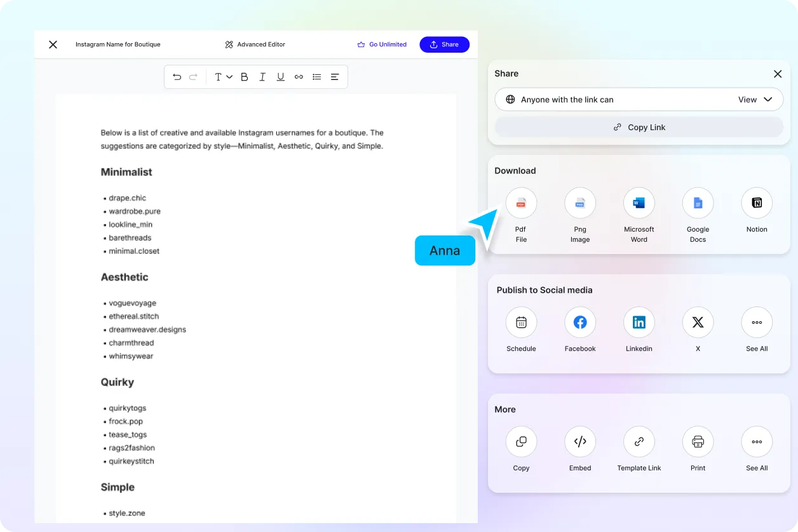Open the Advanced Editor
The height and width of the screenshot is (532, 798).
point(254,44)
